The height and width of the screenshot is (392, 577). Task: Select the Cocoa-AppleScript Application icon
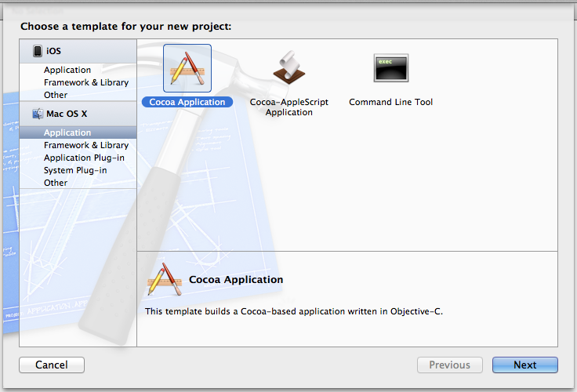(288, 67)
